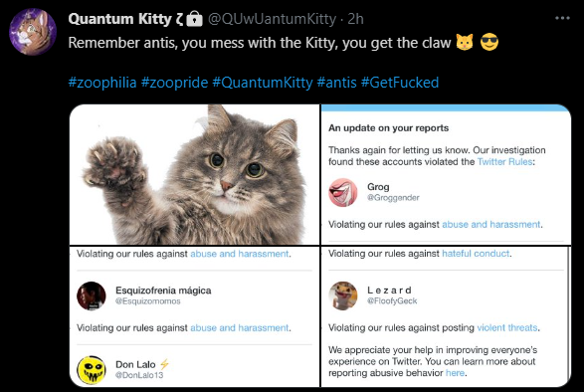
Task: Click Lezard's gecko profile picture
Action: (343, 295)
